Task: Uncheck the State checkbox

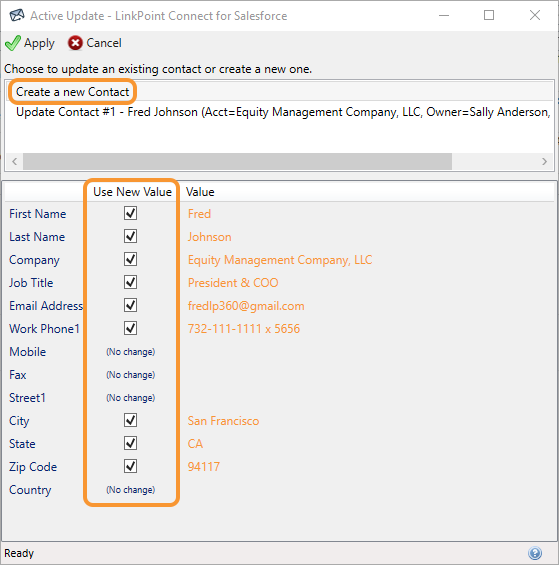Action: (x=130, y=444)
